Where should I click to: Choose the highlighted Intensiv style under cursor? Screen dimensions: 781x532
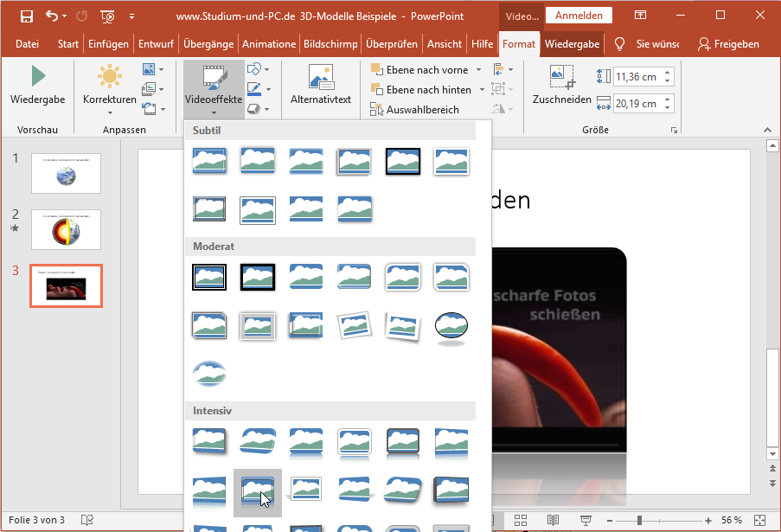[258, 493]
